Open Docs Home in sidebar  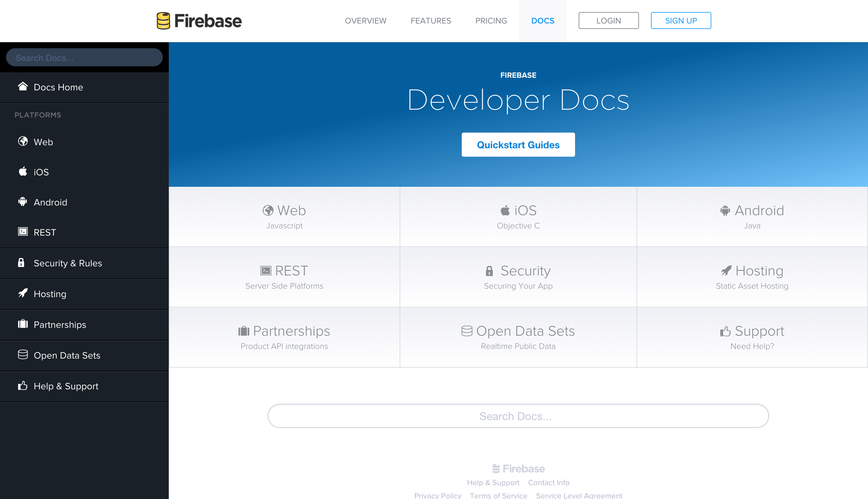(84, 87)
